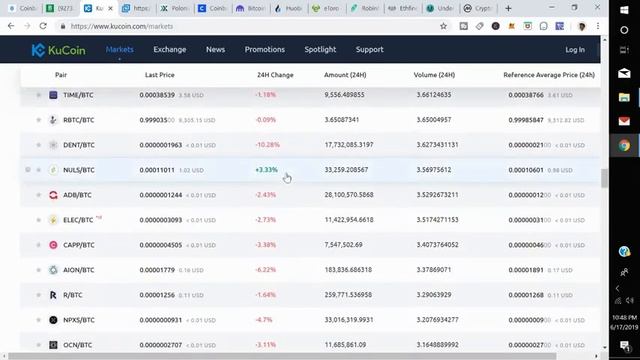Open the AION/BTC pair link
This screenshot has height=360, width=640.
click(x=79, y=270)
